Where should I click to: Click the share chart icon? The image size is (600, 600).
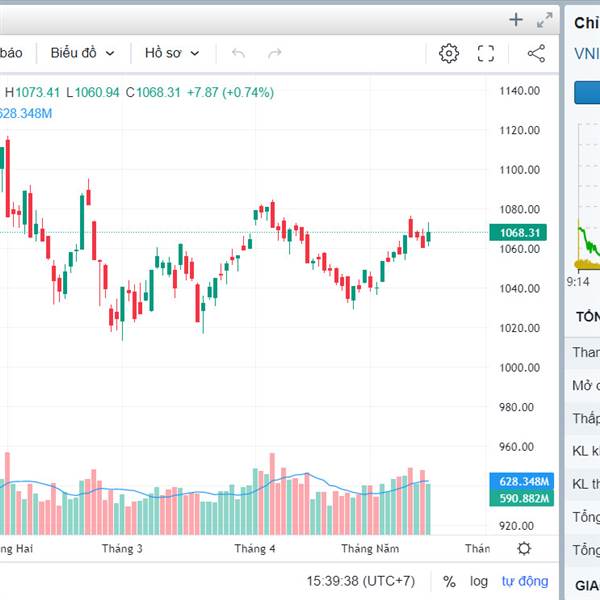click(536, 53)
